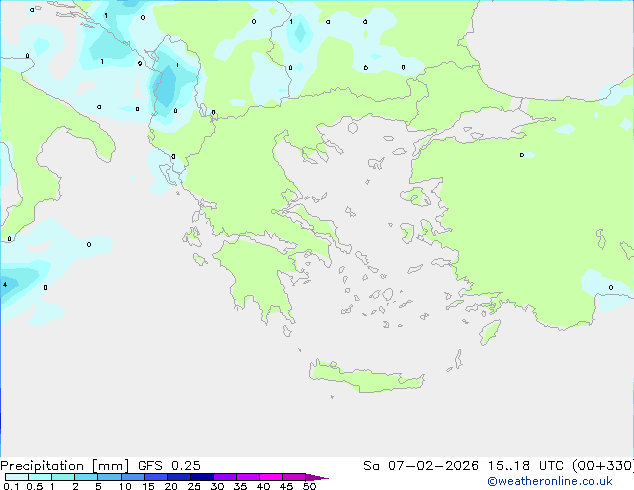Click the '(00+330)' forecast offset text
Image resolution: width=634 pixels, height=490 pixels.
(x=603, y=466)
